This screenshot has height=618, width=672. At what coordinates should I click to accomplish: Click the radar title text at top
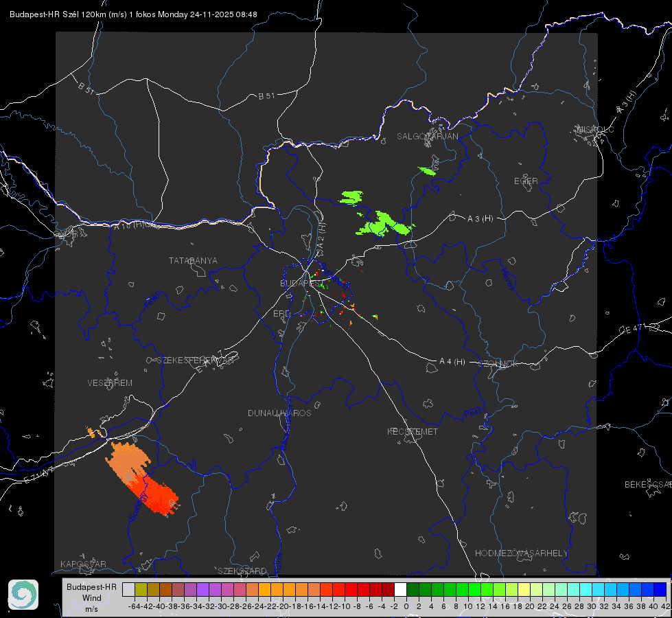tap(133, 14)
